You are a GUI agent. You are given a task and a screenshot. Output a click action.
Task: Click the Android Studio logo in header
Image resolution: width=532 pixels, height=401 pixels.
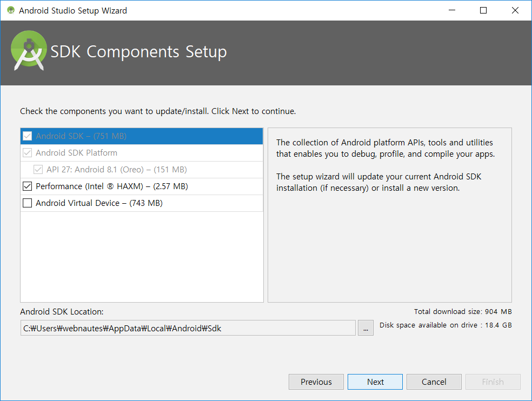[29, 51]
